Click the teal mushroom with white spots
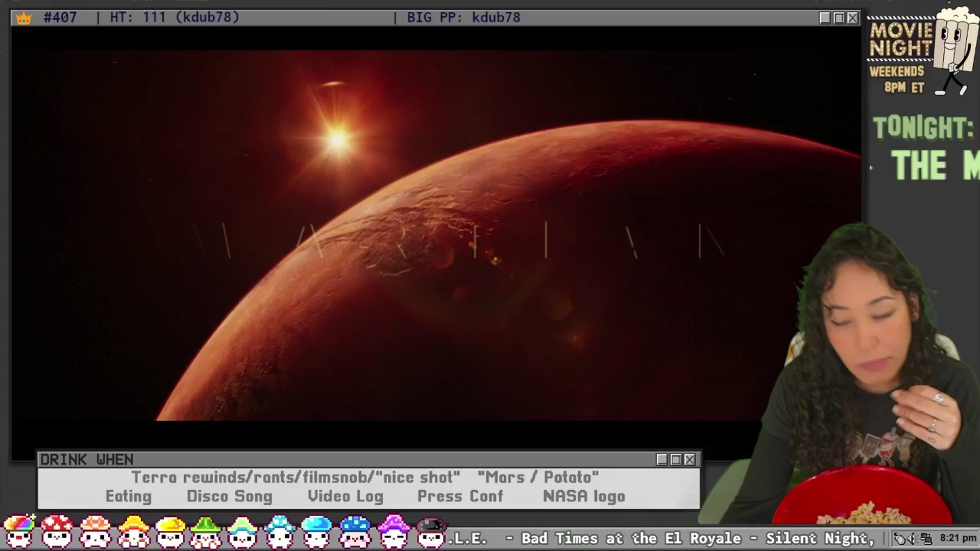This screenshot has width=980, height=551. pos(280,531)
